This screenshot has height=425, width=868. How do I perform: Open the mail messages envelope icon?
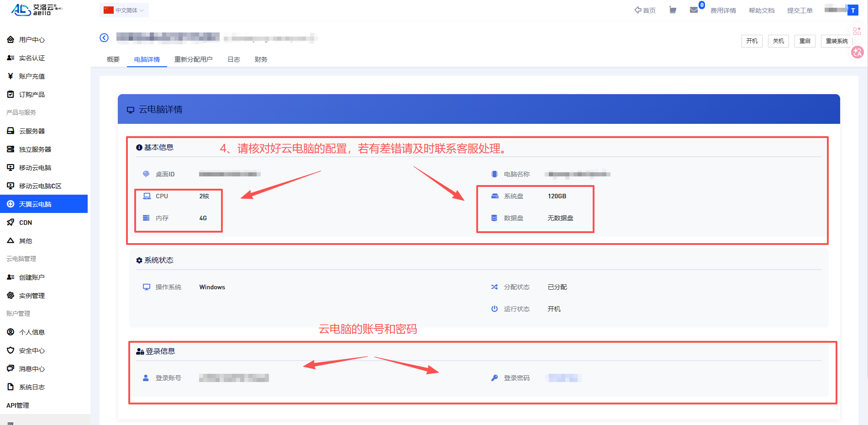tap(694, 10)
